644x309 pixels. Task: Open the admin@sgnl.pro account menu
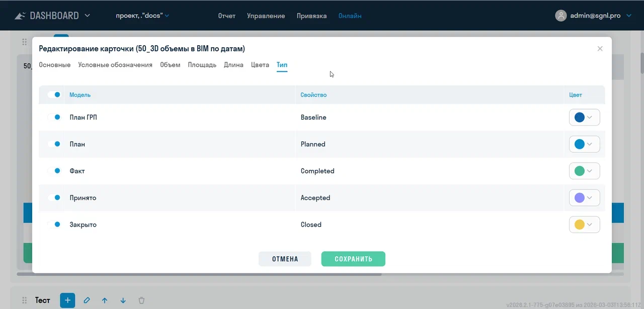[x=595, y=16]
